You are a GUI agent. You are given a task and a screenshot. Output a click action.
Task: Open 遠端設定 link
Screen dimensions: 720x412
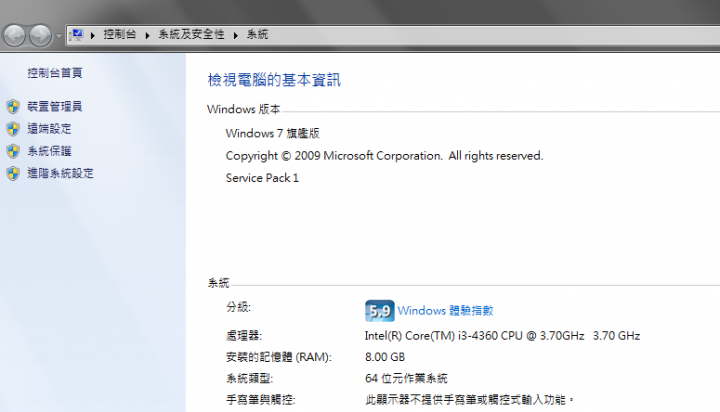point(49,129)
